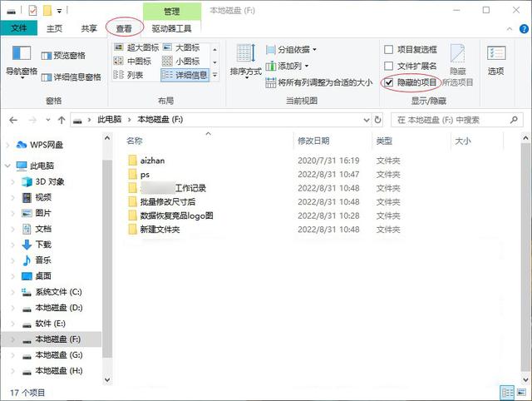
Task: Go forward in navigation history
Action: click(x=32, y=120)
